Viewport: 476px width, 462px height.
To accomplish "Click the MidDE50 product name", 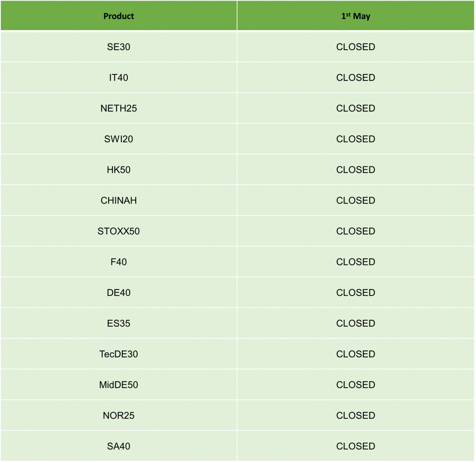I will pos(119,384).
